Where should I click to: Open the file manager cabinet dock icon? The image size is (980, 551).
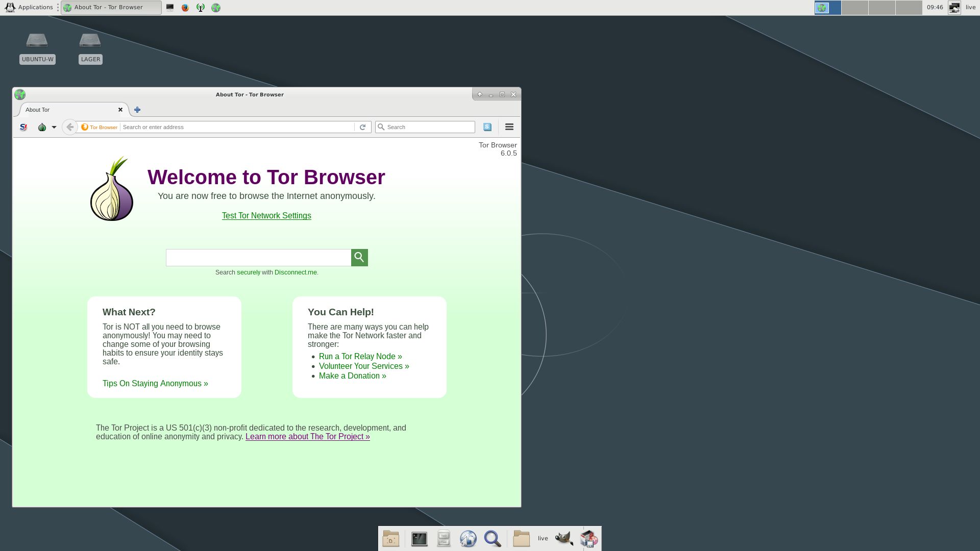(444, 539)
